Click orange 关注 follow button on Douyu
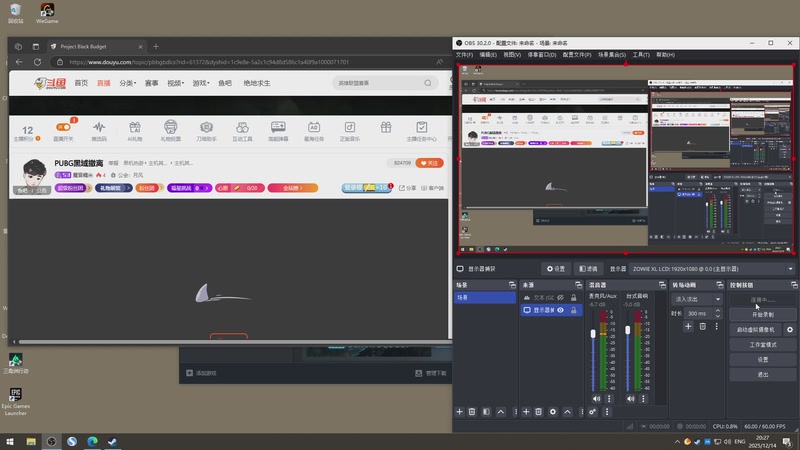This screenshot has height=450, width=800. pyautogui.click(x=429, y=163)
